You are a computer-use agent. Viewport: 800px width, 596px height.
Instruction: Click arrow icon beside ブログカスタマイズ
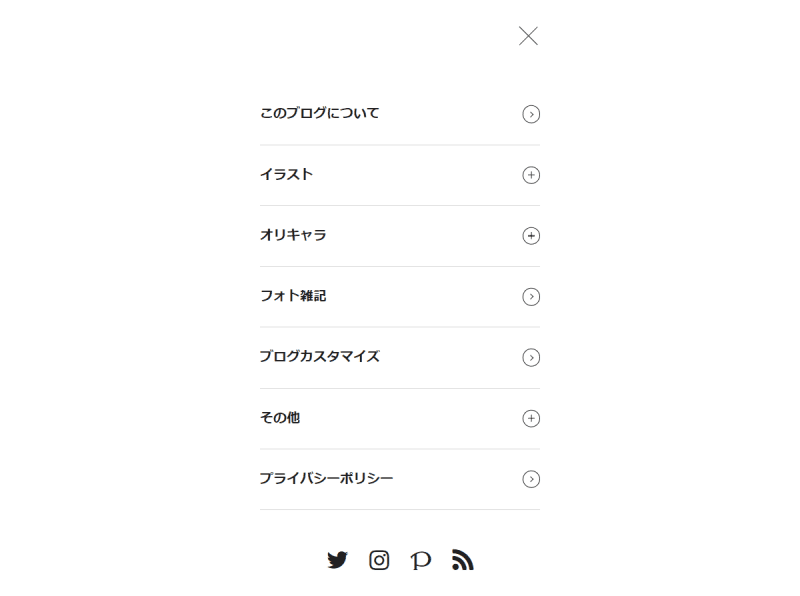[531, 358]
